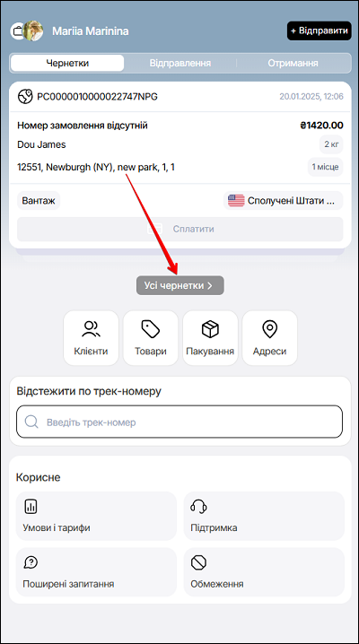This screenshot has width=359, height=644.
Task: Open the Адреси location pin tile
Action: [x=269, y=337]
